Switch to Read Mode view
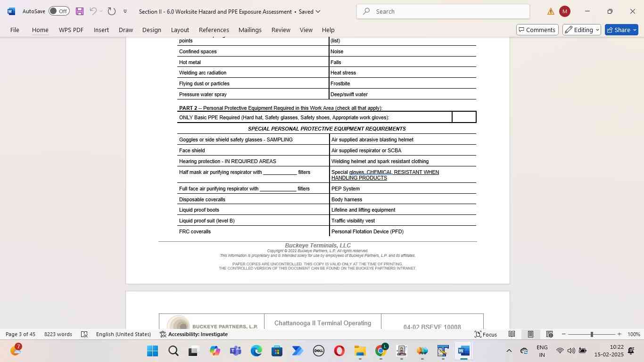 512,334
